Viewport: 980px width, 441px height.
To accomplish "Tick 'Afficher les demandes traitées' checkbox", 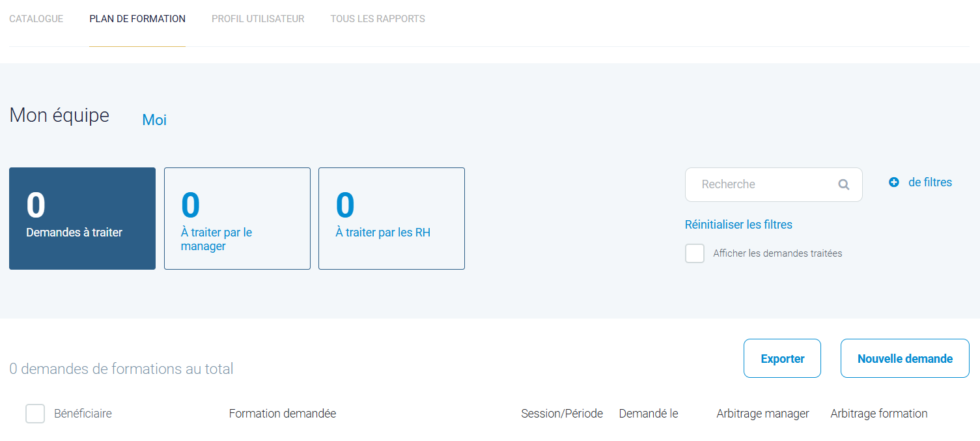I will click(695, 253).
